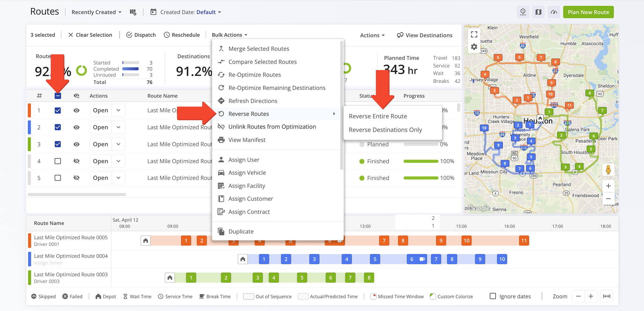The height and width of the screenshot is (311, 644).
Task: Open the time tracking icon near Plan New Route
Action: point(523,12)
